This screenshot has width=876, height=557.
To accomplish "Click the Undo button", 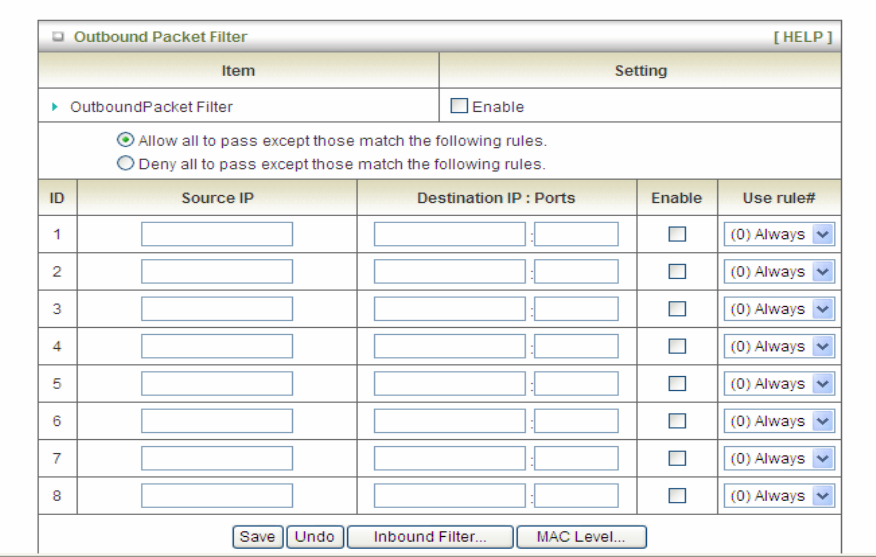I will 314,537.
